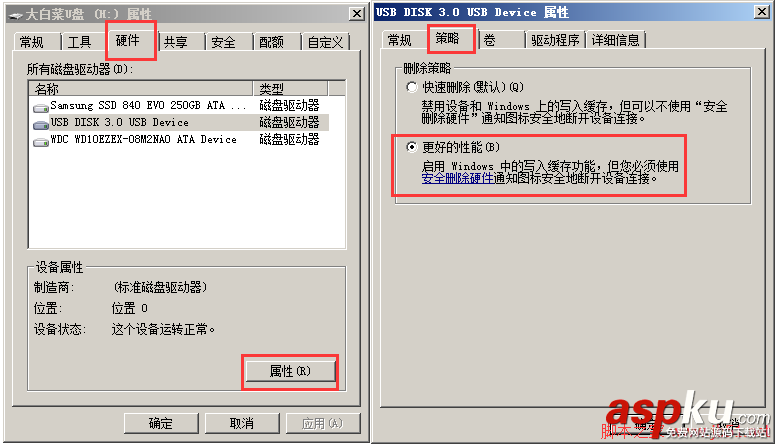Switch to the 驱动程序 tab
The width and height of the screenshot is (776, 445).
coord(555,40)
